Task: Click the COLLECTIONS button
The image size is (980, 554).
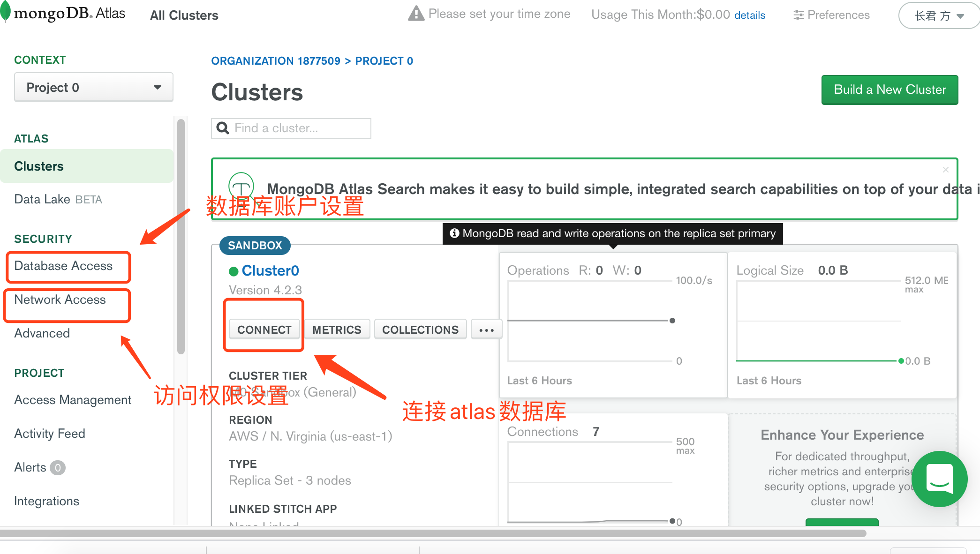Action: tap(420, 329)
